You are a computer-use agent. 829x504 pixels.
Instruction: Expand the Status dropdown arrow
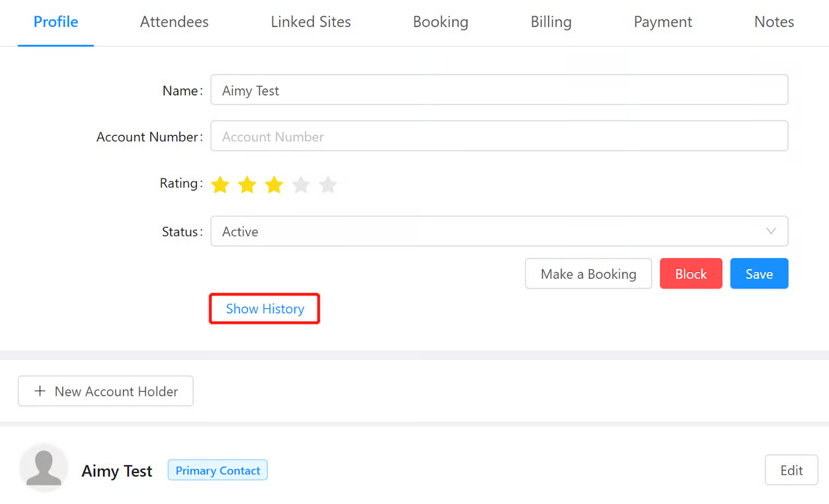771,231
